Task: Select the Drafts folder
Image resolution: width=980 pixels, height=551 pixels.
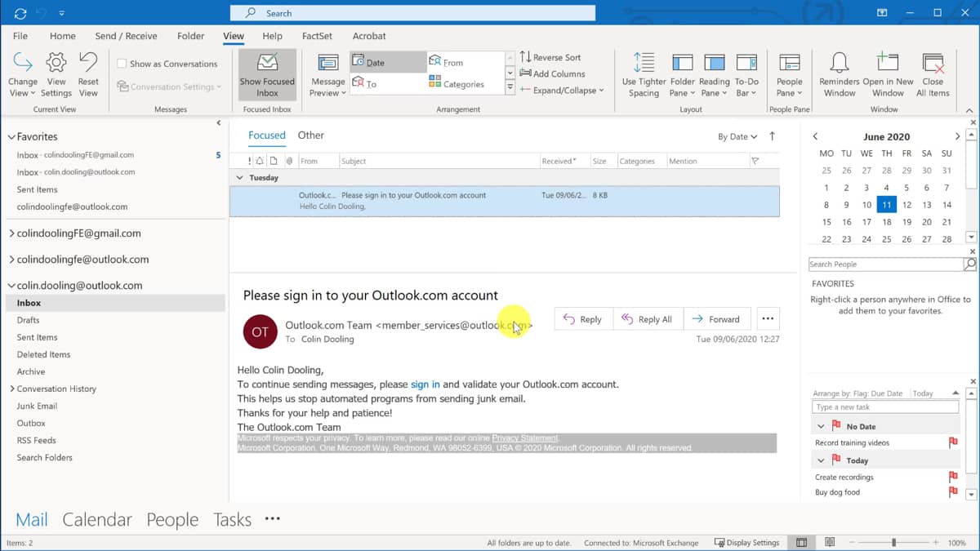Action: pos(29,320)
